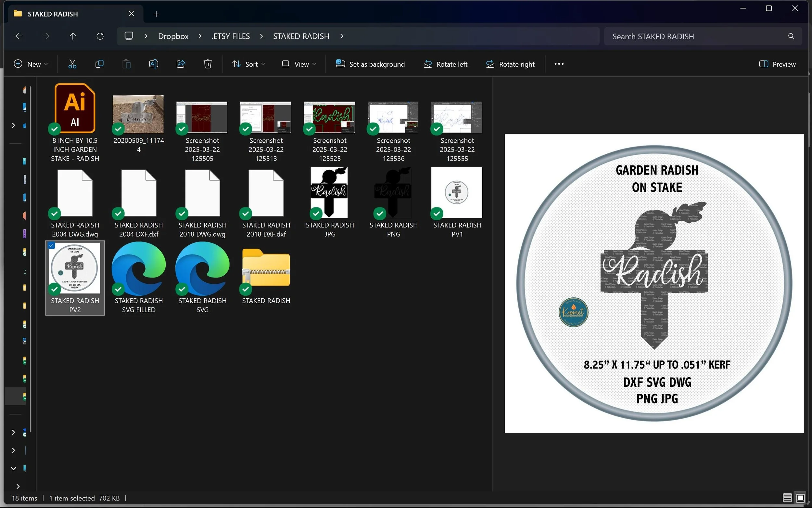Image resolution: width=812 pixels, height=508 pixels.
Task: Click the Copy icon in toolbar
Action: click(99, 64)
